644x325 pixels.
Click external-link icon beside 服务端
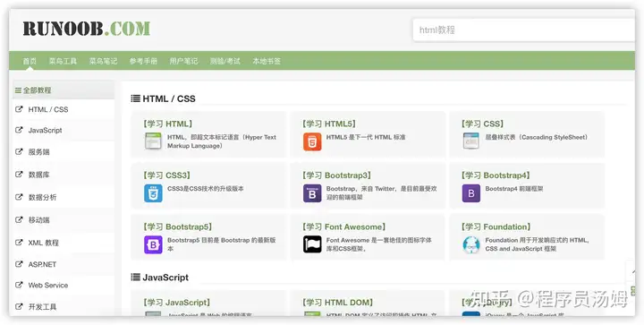point(19,151)
